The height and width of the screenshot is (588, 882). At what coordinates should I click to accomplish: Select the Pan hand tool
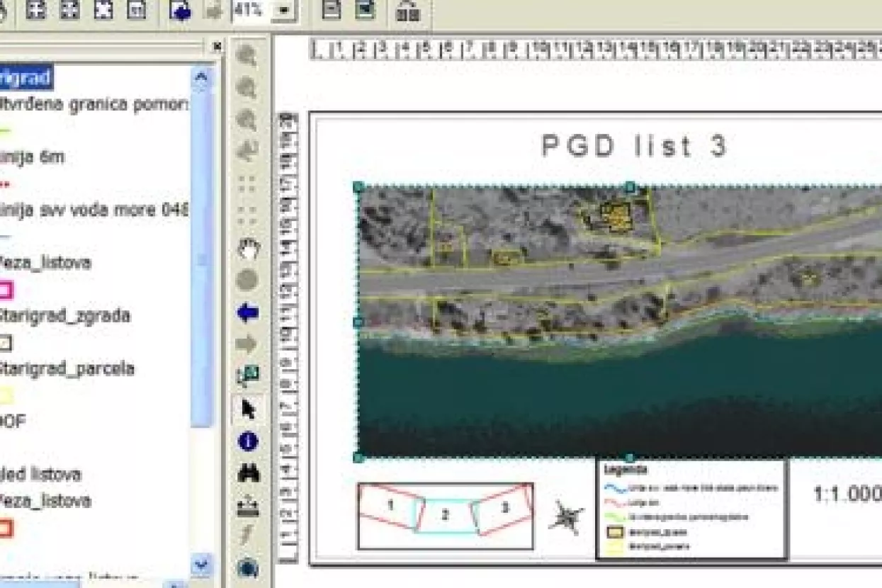248,248
